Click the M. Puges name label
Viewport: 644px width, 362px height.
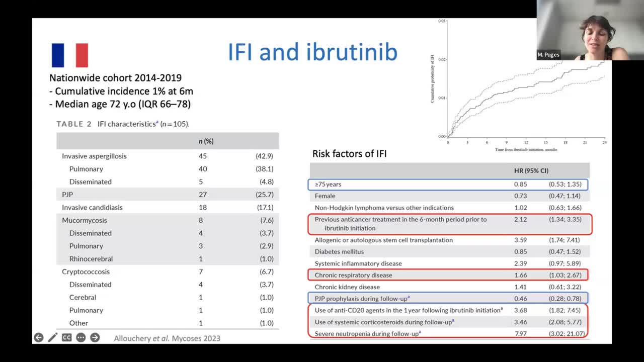(548, 55)
